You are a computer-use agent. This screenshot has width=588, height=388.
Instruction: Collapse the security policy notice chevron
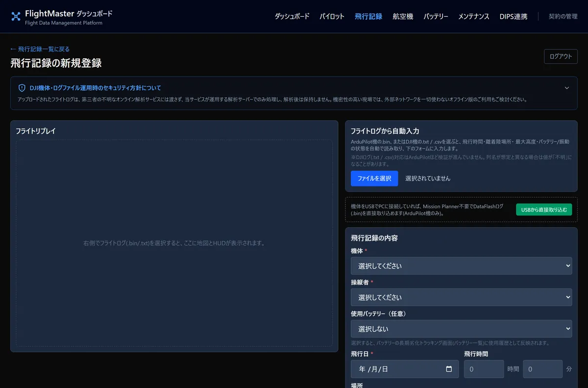pos(567,88)
